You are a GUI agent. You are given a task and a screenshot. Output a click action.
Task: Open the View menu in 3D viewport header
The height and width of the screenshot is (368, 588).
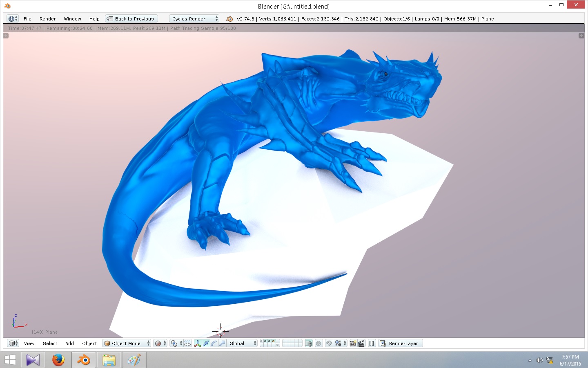pos(29,343)
